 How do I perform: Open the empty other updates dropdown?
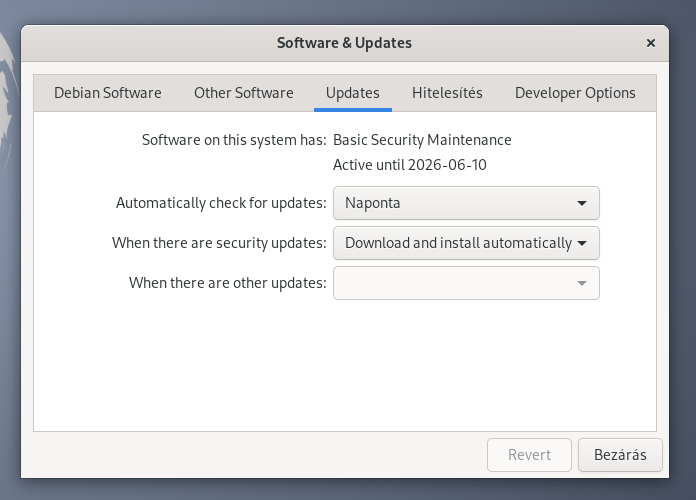pyautogui.click(x=466, y=283)
